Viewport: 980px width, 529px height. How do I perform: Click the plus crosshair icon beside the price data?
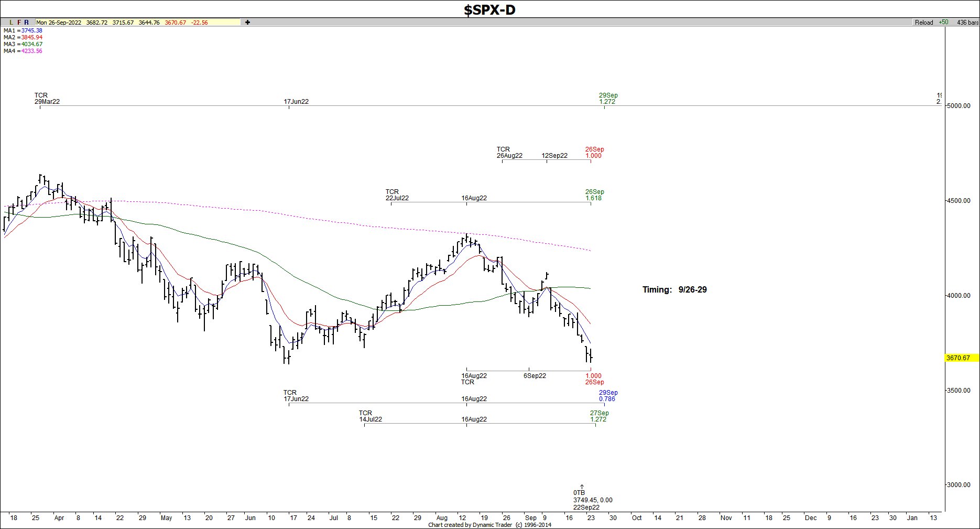(247, 23)
